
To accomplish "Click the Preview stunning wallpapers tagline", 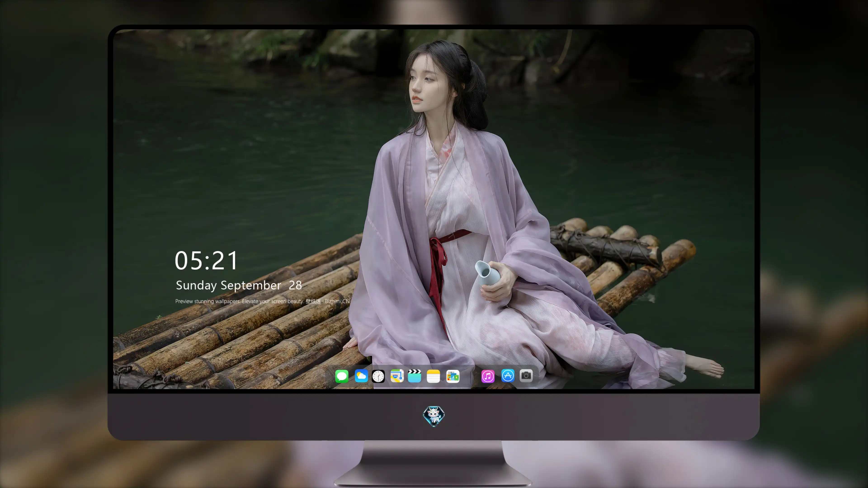I will [262, 301].
